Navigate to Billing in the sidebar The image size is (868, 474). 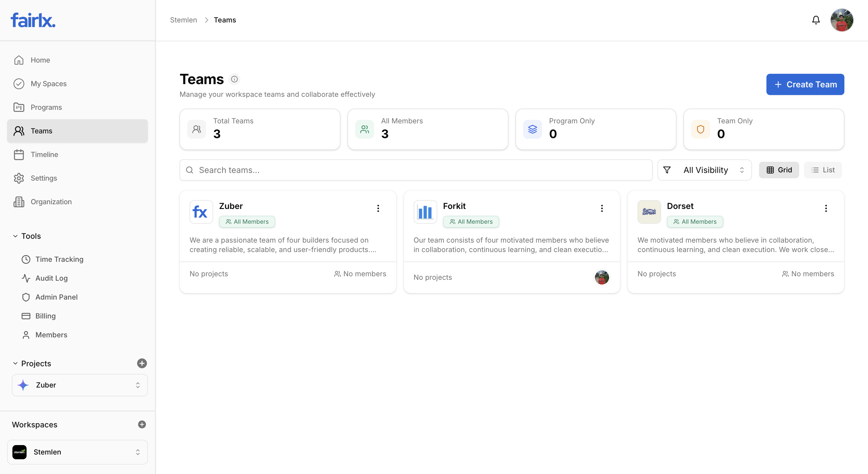[x=45, y=316]
